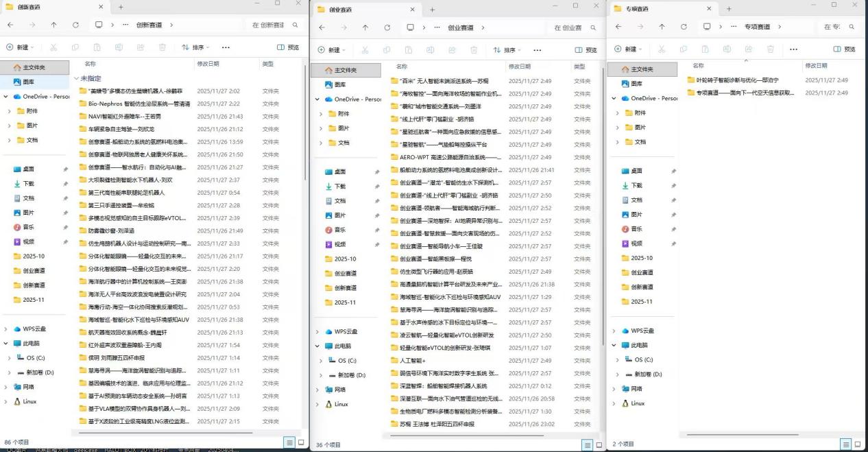Open the three-dots more menu in 专项赛道 toolbar
Screen dimensions: 868x452
pos(793,49)
